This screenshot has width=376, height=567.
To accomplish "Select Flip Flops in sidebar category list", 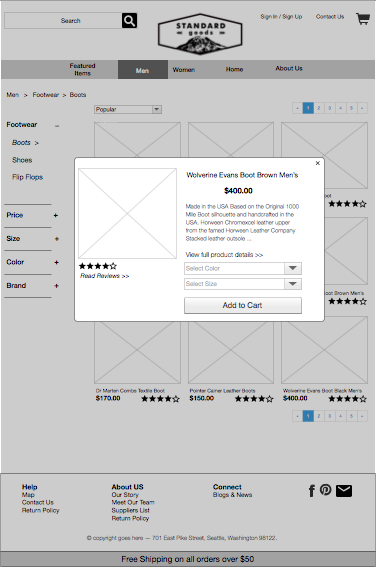I will point(27,177).
